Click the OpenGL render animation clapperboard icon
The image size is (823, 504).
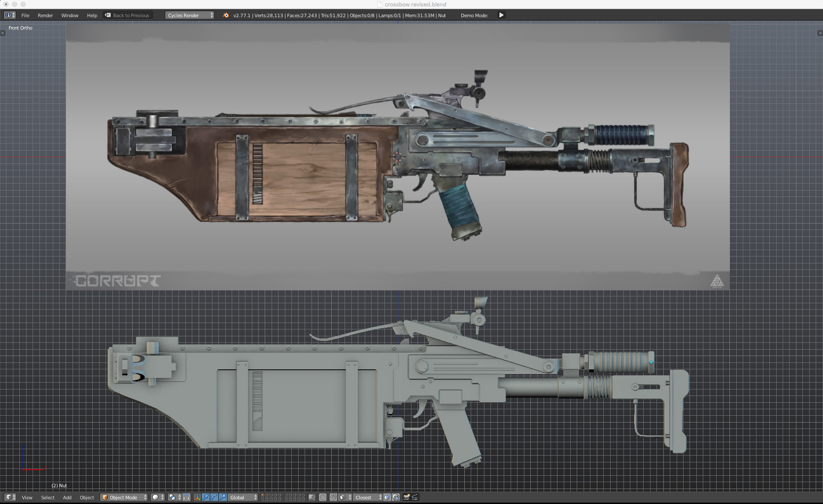(416, 497)
